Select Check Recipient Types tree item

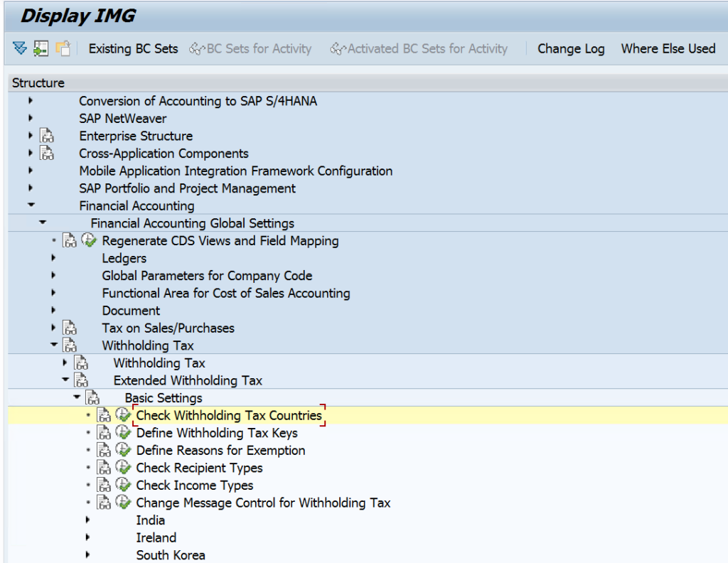click(x=199, y=467)
